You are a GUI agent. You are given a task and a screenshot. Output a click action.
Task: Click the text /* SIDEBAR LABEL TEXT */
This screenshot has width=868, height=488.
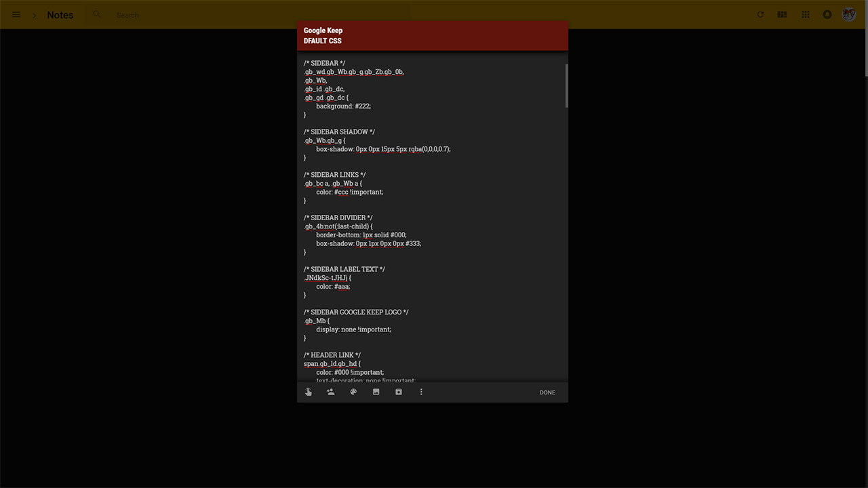coord(344,269)
